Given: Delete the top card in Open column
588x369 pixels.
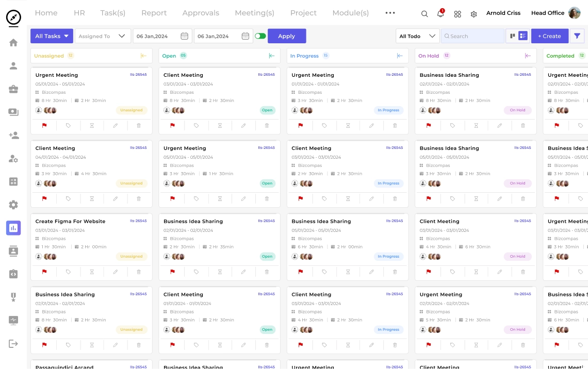Looking at the screenshot, I should click(x=267, y=125).
